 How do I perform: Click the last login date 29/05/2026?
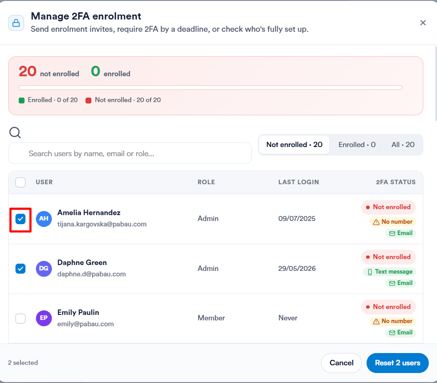point(297,269)
